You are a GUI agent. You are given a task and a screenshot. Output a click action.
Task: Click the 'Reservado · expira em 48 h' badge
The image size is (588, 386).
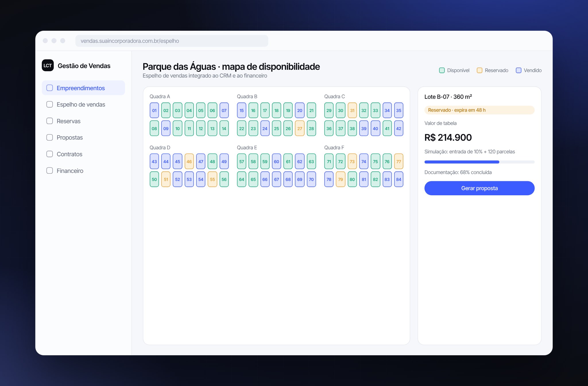[479, 110]
